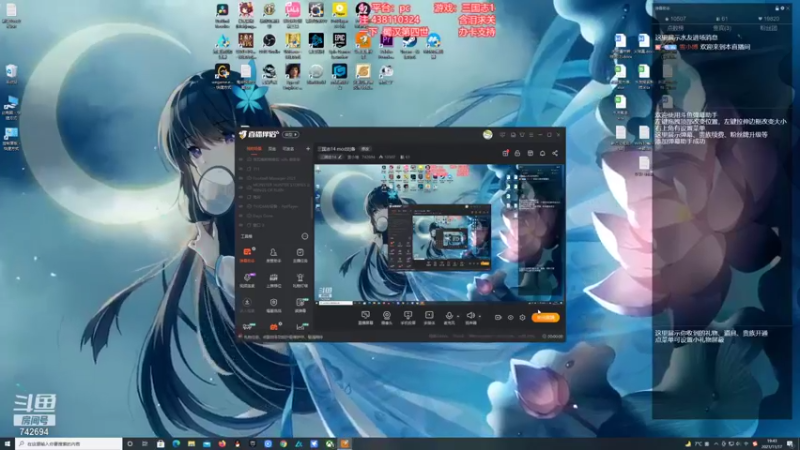The height and width of the screenshot is (450, 800).
Task: Click the gift box icon with red dot
Action: pyautogui.click(x=505, y=153)
